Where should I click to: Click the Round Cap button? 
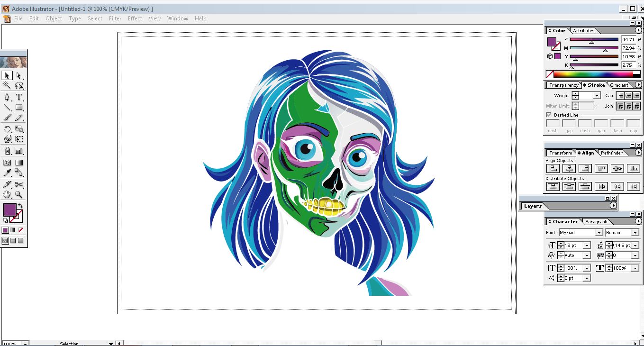[x=628, y=96]
